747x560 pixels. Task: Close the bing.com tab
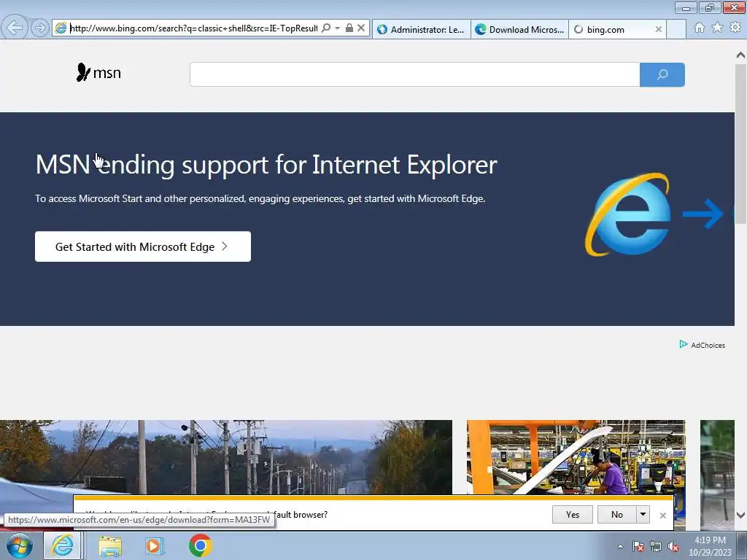(659, 29)
